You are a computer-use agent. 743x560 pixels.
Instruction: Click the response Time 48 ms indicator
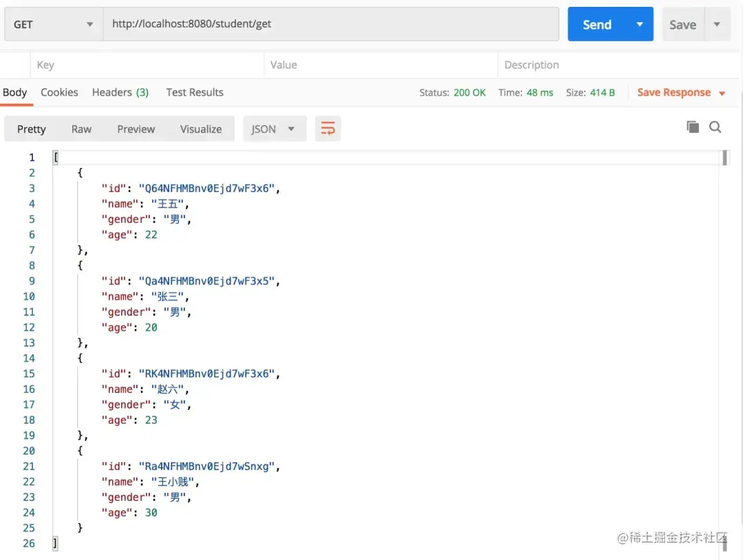coord(526,92)
